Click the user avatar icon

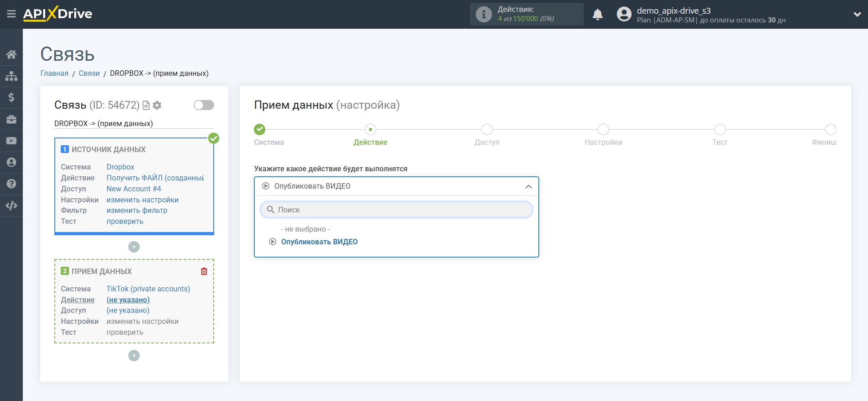coord(624,14)
